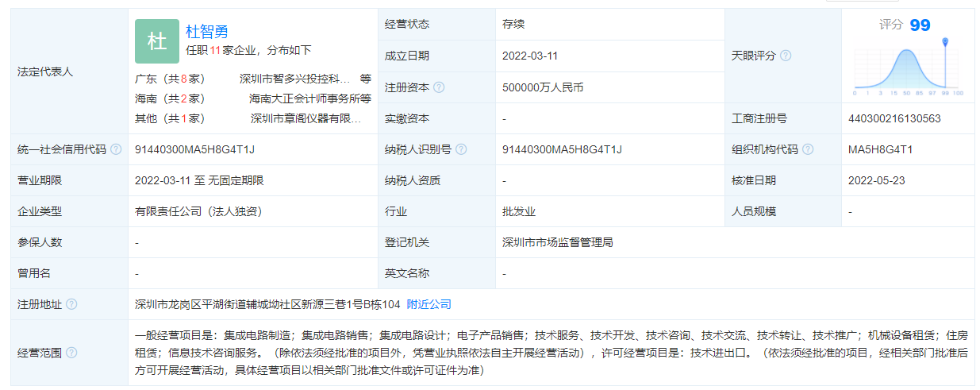Click the help icon beside 注册资本
The image size is (980, 390).
pyautogui.click(x=439, y=87)
